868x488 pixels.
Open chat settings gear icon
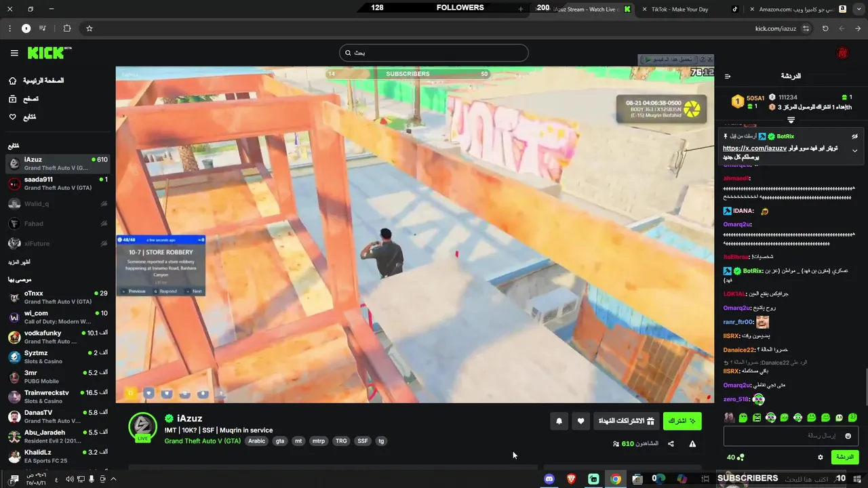(820, 457)
